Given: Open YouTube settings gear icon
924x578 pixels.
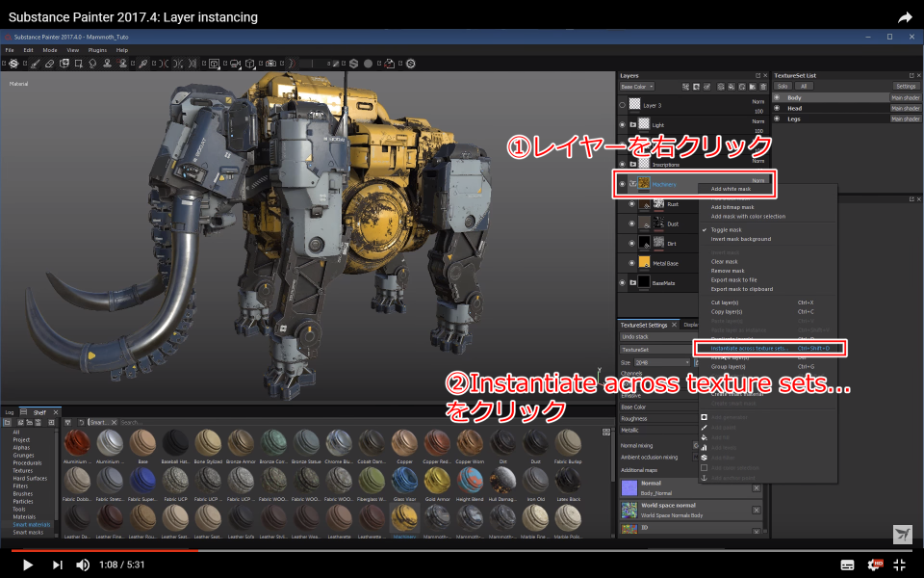Looking at the screenshot, I should pyautogui.click(x=873, y=565).
